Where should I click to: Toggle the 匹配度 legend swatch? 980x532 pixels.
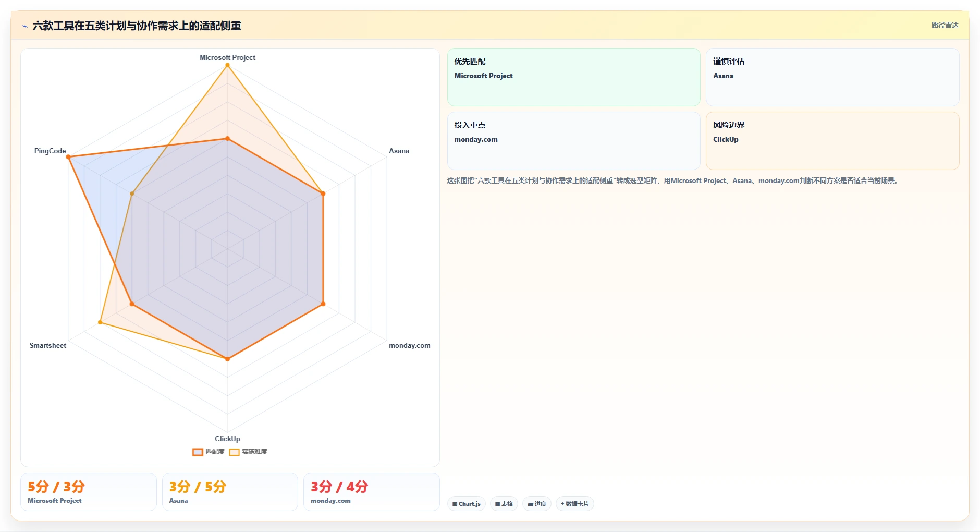coord(198,452)
